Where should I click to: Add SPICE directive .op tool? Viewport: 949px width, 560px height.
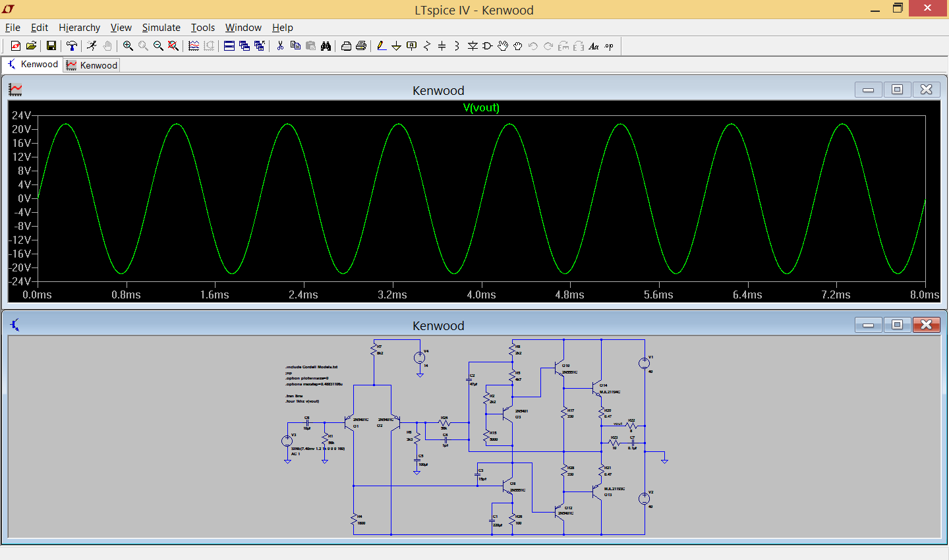point(609,46)
